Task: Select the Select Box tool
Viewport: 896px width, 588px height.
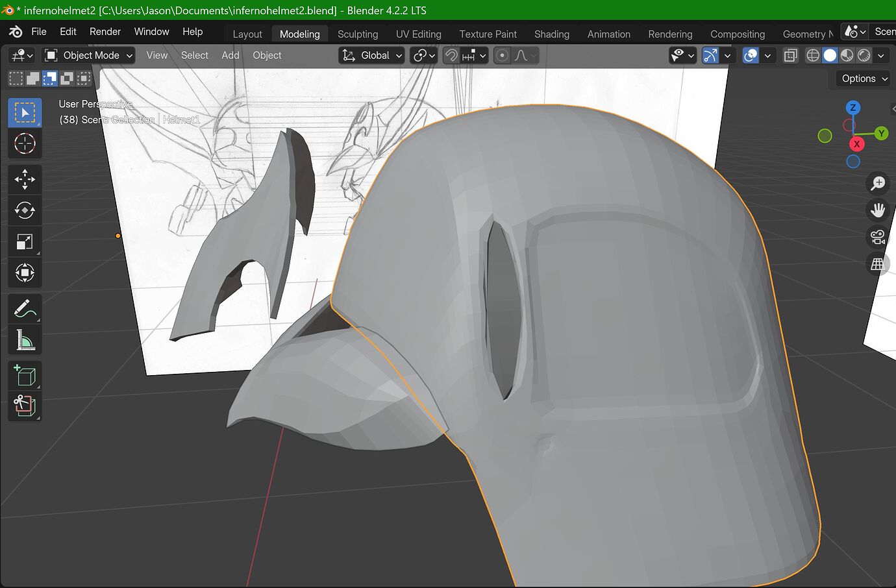Action: (25, 113)
